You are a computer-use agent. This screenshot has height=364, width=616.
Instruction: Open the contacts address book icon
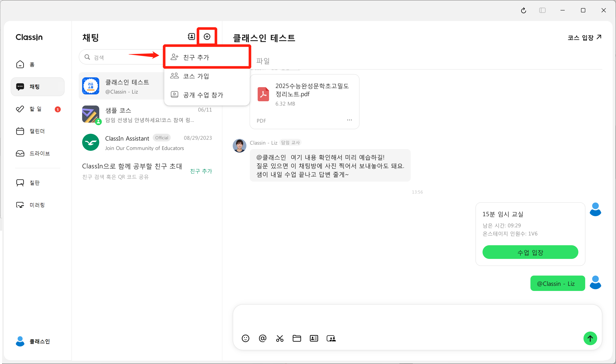click(x=191, y=37)
